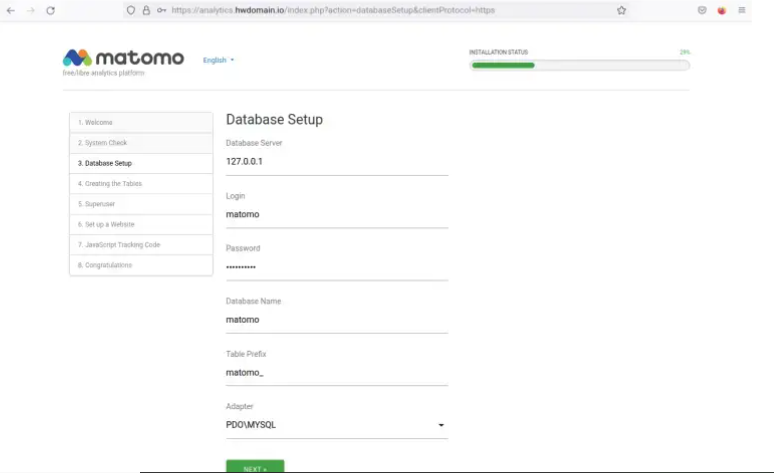The image size is (774, 473).
Task: Open the padlock site security icon
Action: click(146, 10)
